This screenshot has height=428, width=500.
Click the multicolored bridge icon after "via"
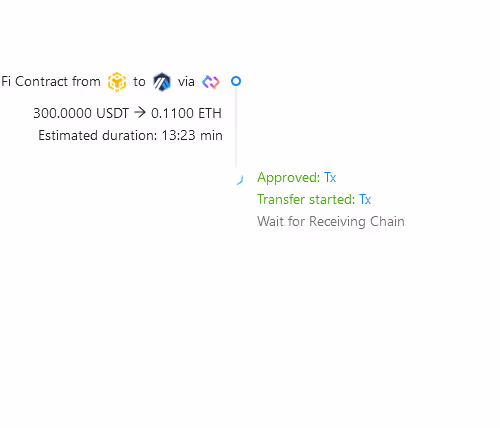pyautogui.click(x=211, y=82)
